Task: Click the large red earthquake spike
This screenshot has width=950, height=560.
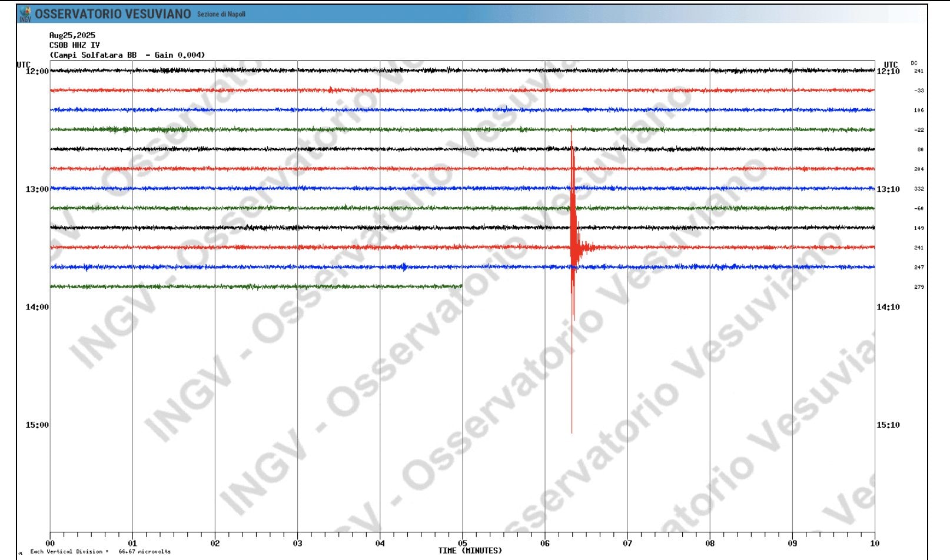Action: point(573,247)
